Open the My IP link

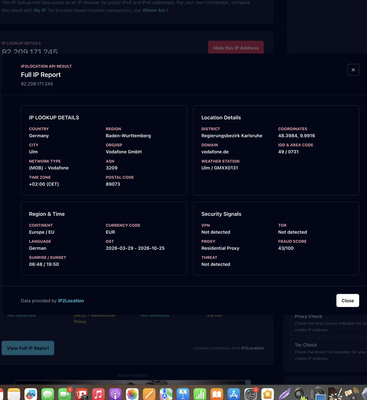(x=40, y=10)
